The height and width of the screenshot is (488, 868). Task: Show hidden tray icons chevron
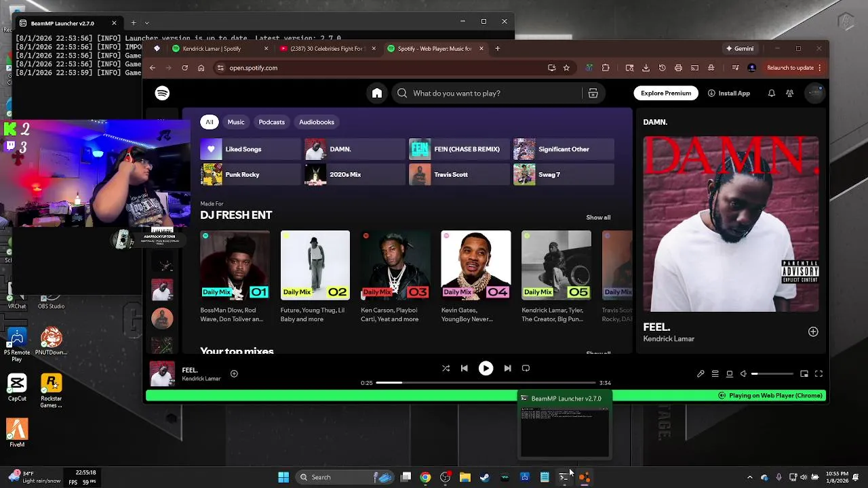click(x=749, y=477)
